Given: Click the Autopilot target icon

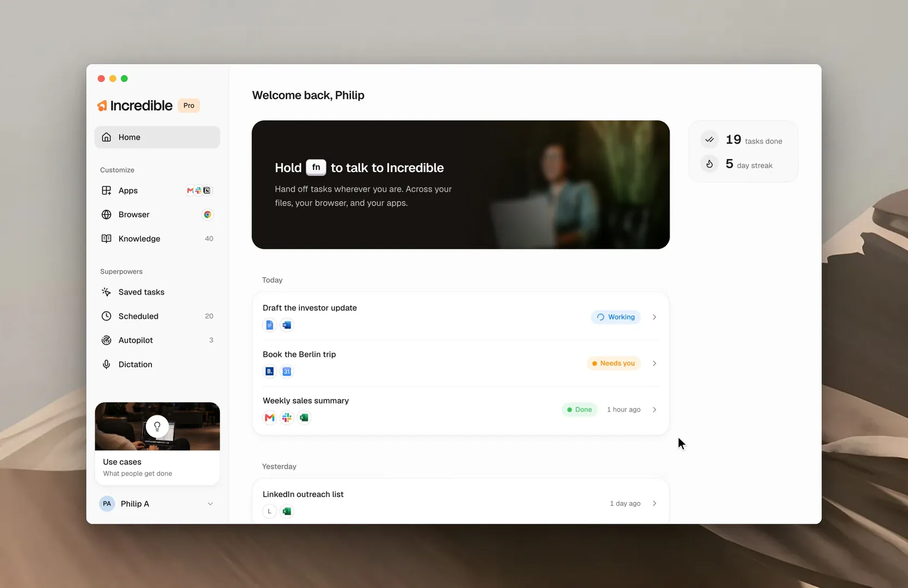Looking at the screenshot, I should [x=107, y=340].
